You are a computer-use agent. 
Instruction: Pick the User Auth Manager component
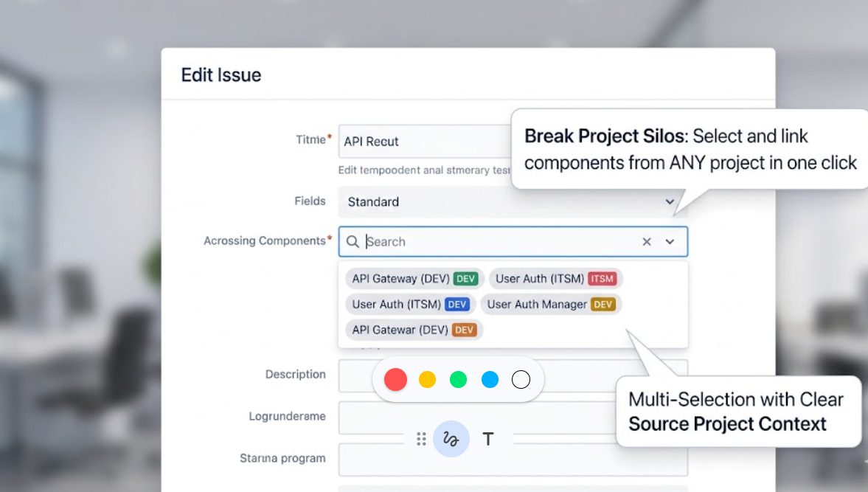pyautogui.click(x=551, y=304)
